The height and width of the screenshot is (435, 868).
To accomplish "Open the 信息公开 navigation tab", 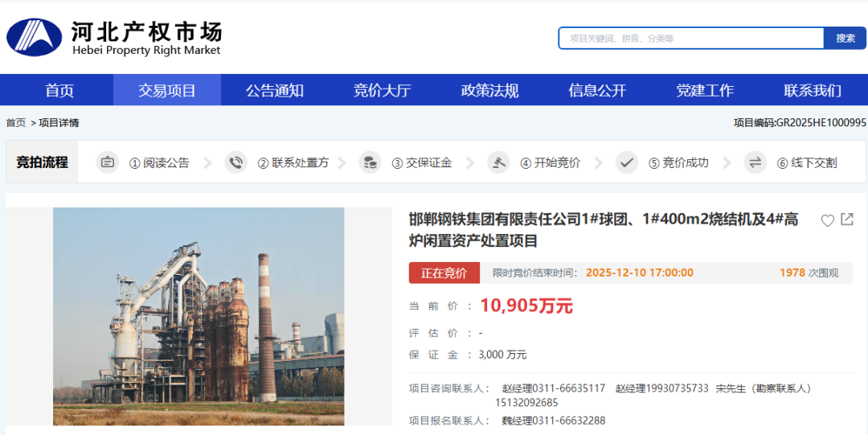I will click(596, 90).
